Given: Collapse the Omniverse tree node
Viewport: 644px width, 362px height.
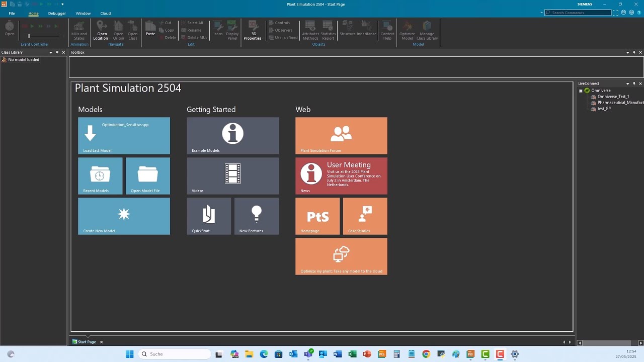Looking at the screenshot, I should [x=581, y=91].
